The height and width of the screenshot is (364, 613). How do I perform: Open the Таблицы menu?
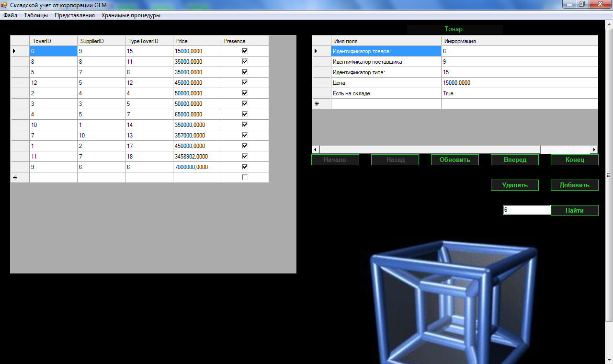click(36, 15)
